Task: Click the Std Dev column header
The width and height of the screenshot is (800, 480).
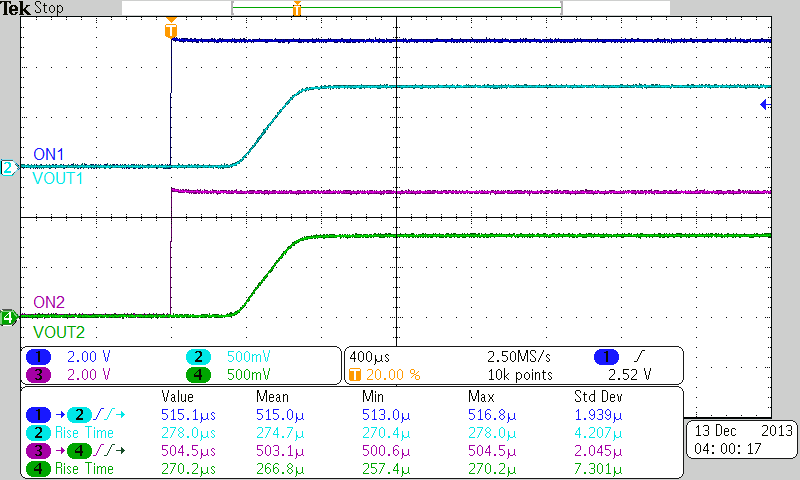Action: tap(598, 396)
